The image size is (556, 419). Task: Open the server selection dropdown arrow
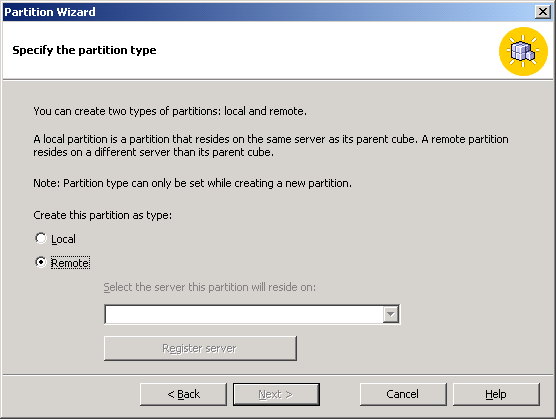pos(391,314)
